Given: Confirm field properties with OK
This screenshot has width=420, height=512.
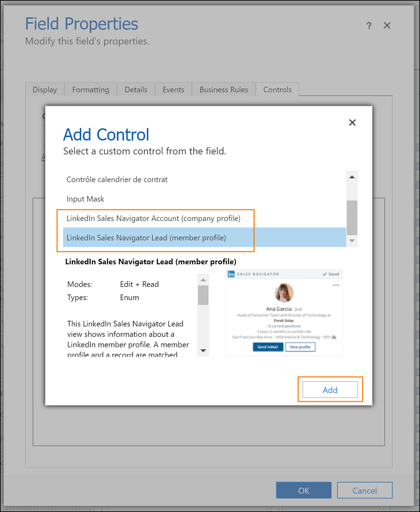Looking at the screenshot, I should (303, 490).
